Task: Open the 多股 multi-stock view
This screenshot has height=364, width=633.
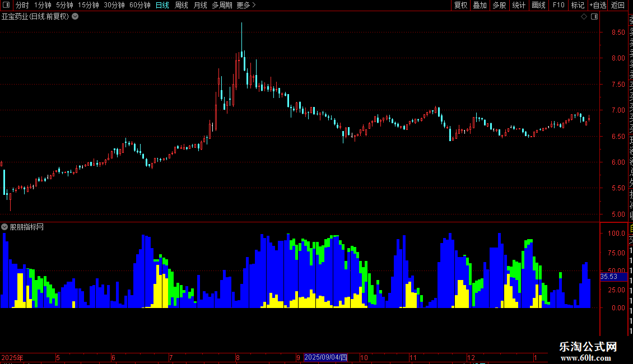Action: pos(499,5)
